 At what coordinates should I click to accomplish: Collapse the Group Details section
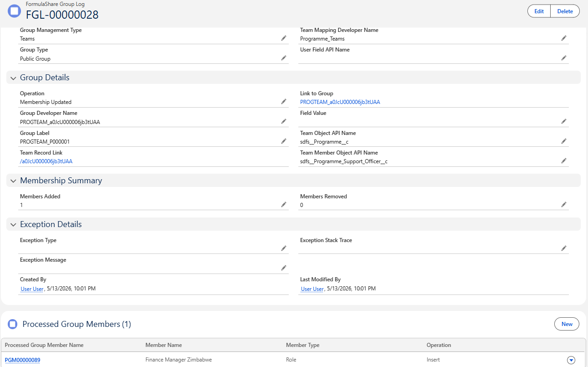click(x=13, y=78)
